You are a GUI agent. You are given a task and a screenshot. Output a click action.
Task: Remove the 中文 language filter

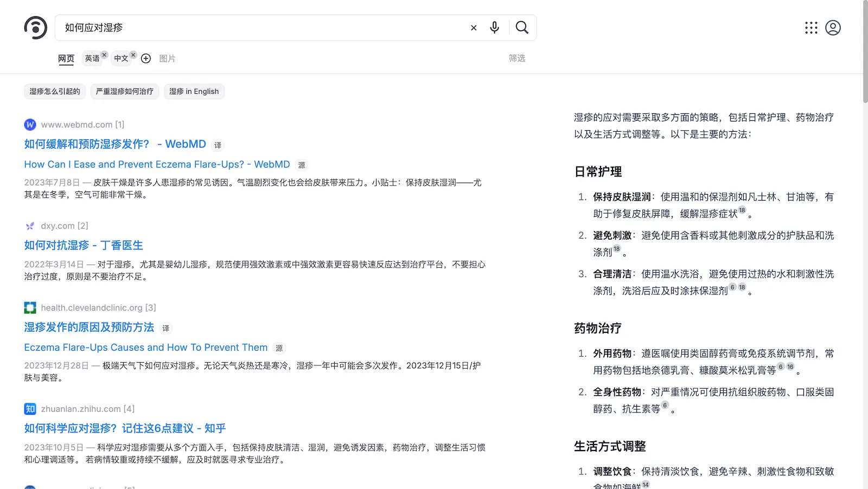(x=133, y=55)
